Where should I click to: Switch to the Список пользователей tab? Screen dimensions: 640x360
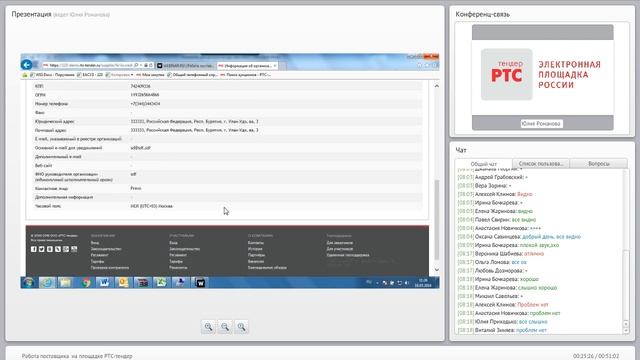click(541, 164)
